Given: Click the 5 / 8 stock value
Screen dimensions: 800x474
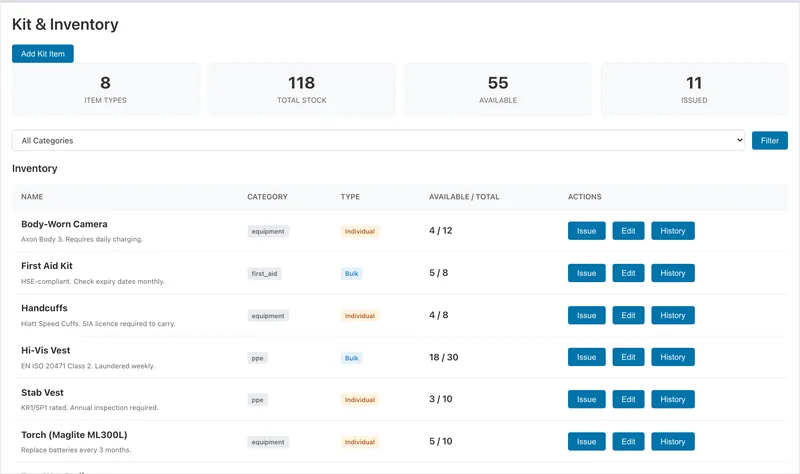Looking at the screenshot, I should [x=439, y=273].
